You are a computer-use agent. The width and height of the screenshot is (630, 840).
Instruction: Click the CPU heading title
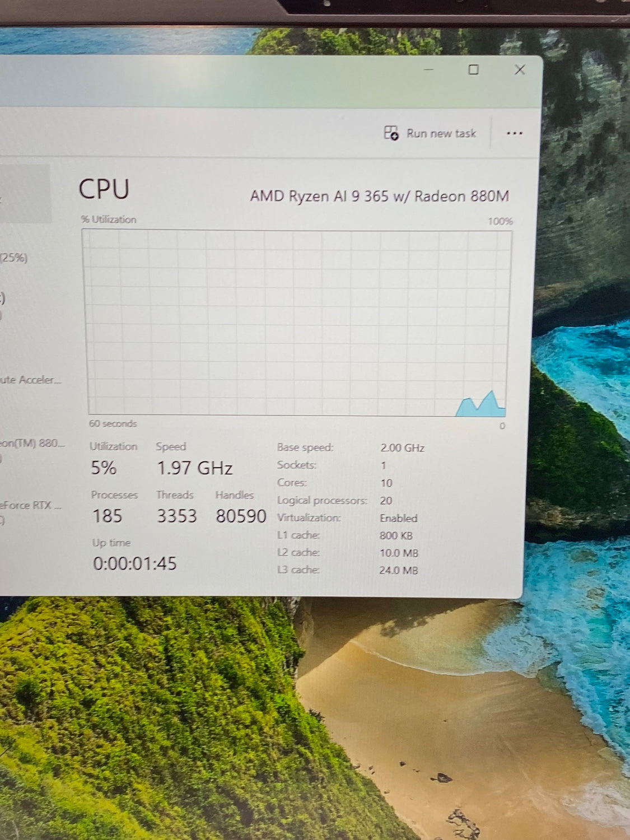(104, 189)
